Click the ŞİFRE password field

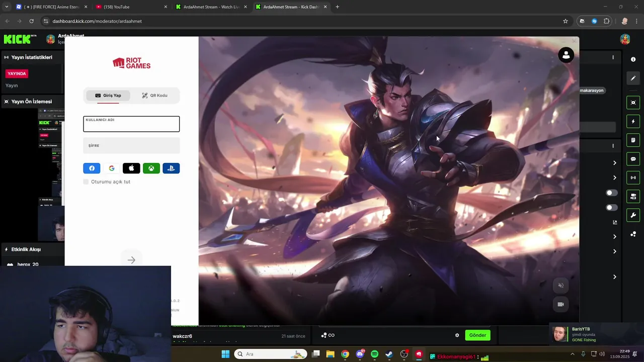pyautogui.click(x=131, y=146)
